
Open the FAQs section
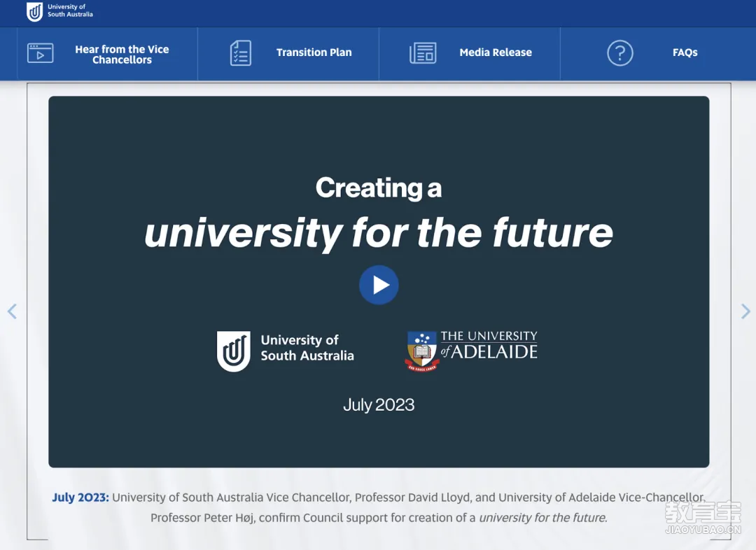point(658,54)
